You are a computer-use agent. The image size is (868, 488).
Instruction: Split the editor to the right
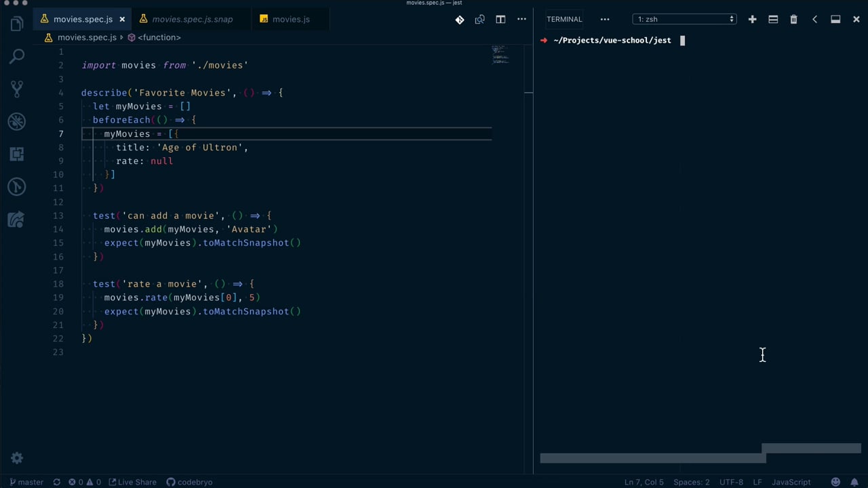point(500,20)
